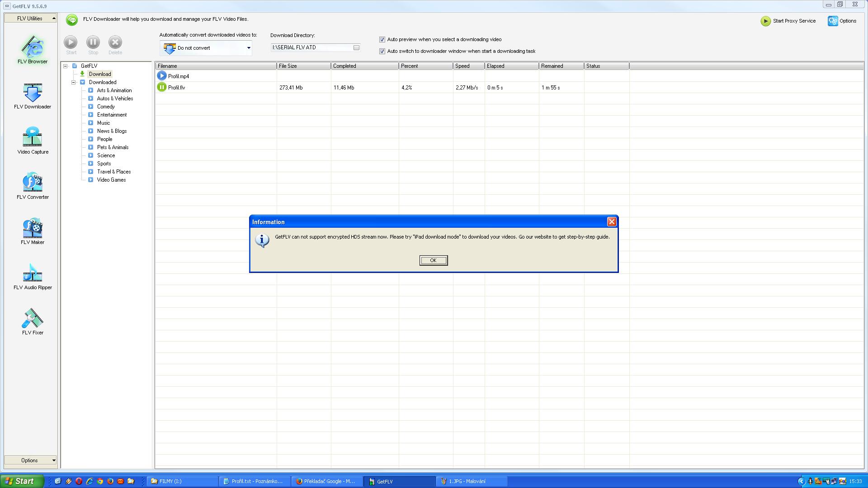Click the GetFLV taskbar button
This screenshot has width=868, height=488.
[x=400, y=481]
